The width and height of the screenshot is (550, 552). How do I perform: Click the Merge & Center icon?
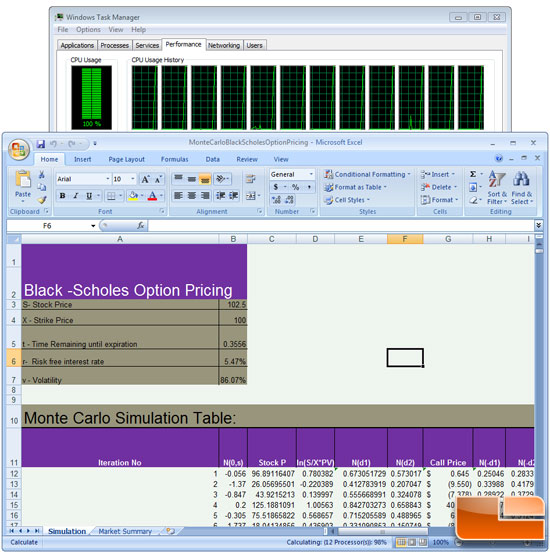(250, 196)
